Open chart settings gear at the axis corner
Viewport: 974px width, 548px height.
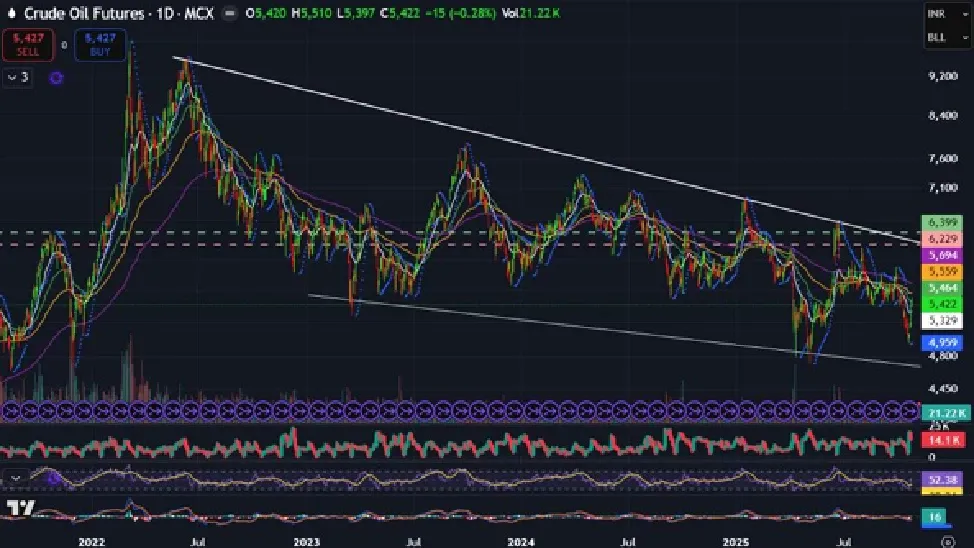click(x=947, y=542)
